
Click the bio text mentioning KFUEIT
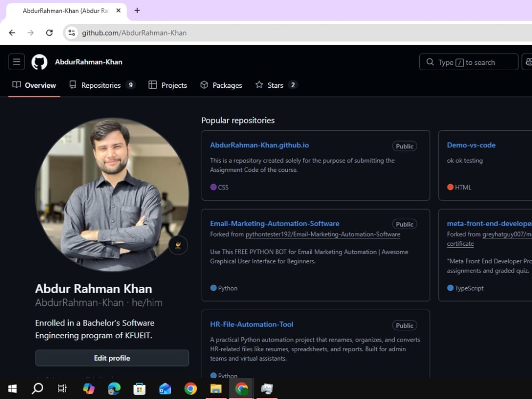[x=95, y=329]
